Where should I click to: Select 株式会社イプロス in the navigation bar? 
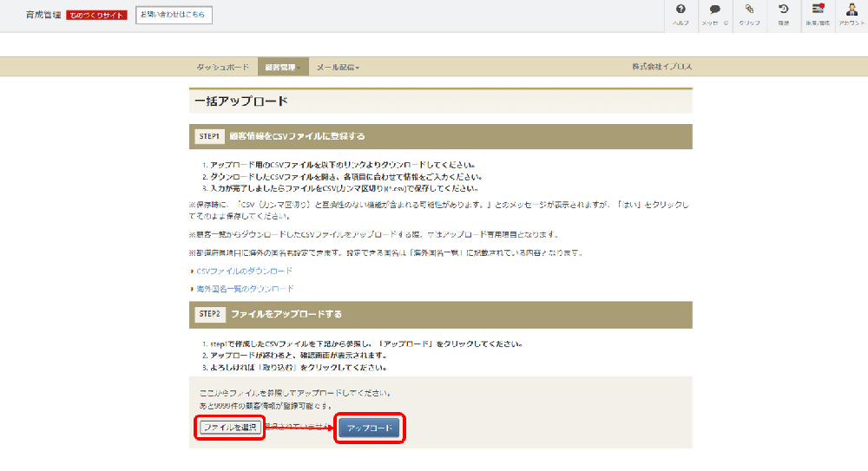point(661,67)
